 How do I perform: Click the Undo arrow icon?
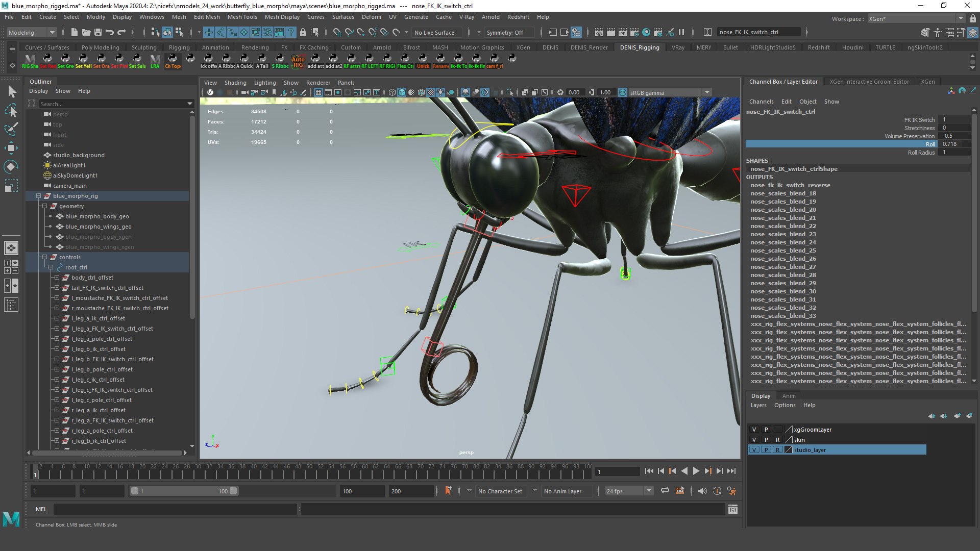(109, 32)
